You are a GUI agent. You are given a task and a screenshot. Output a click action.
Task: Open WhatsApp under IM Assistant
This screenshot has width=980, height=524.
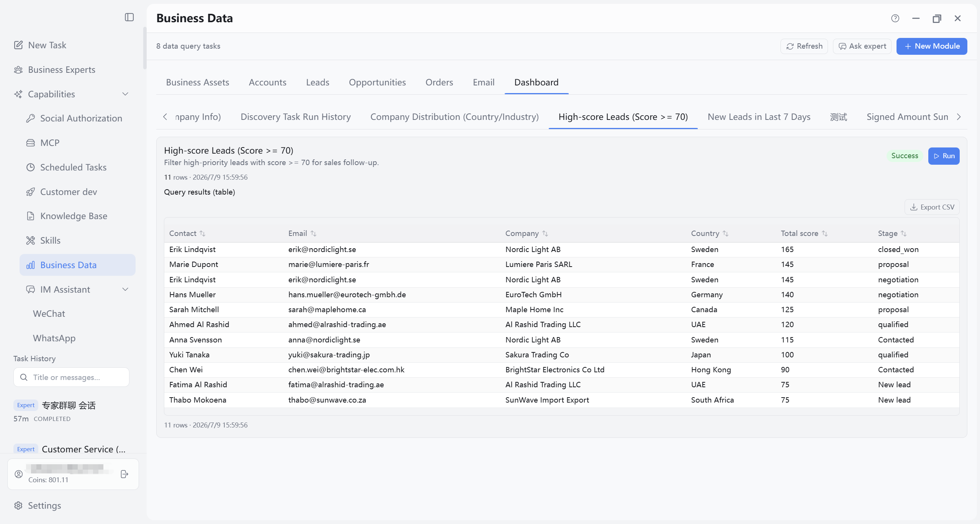click(x=54, y=338)
